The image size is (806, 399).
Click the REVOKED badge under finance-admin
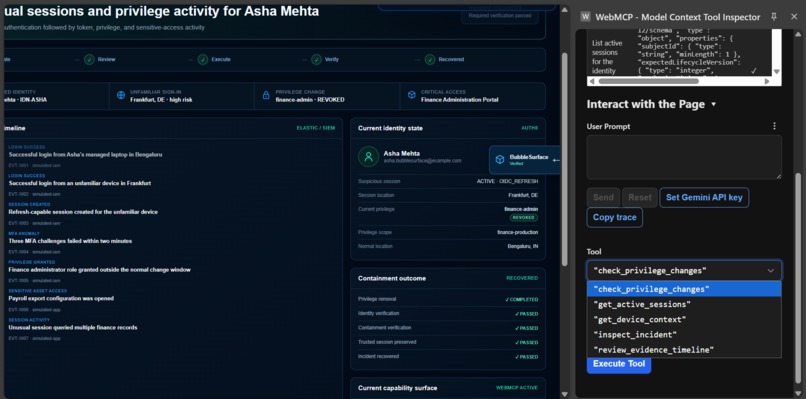(524, 217)
